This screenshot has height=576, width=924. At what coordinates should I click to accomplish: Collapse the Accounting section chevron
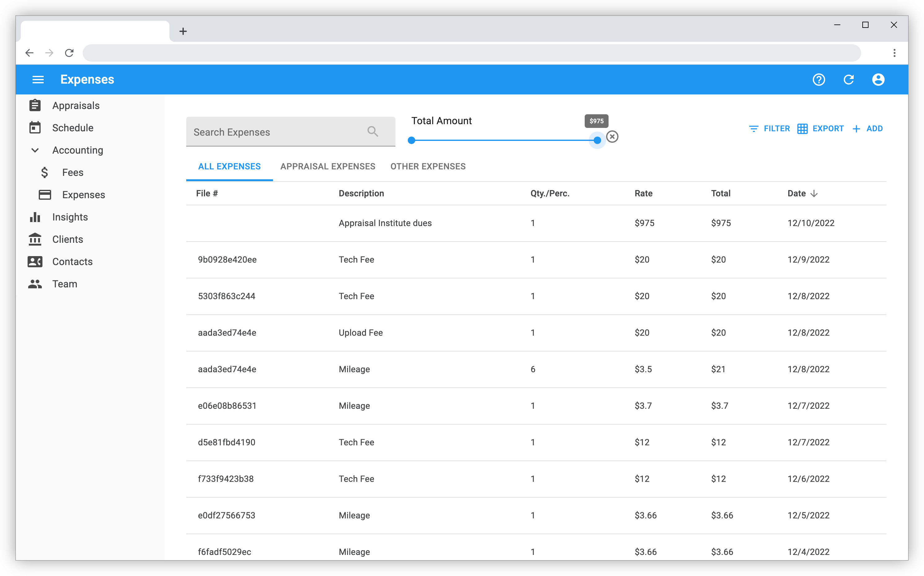(x=35, y=150)
